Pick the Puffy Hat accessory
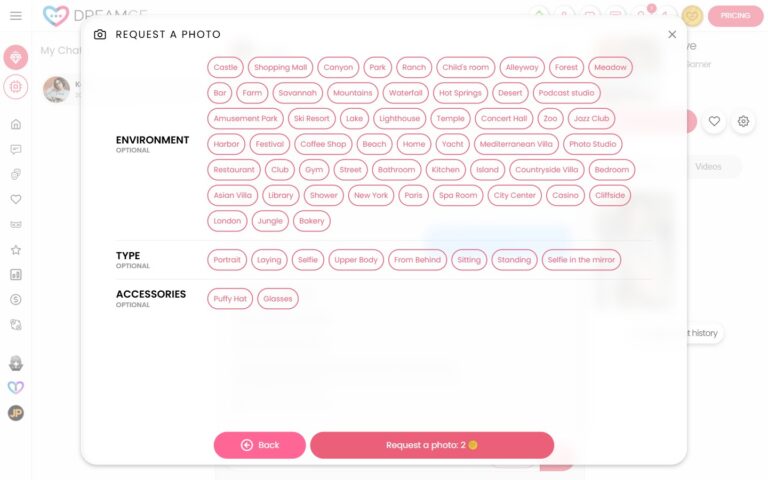 tap(230, 298)
